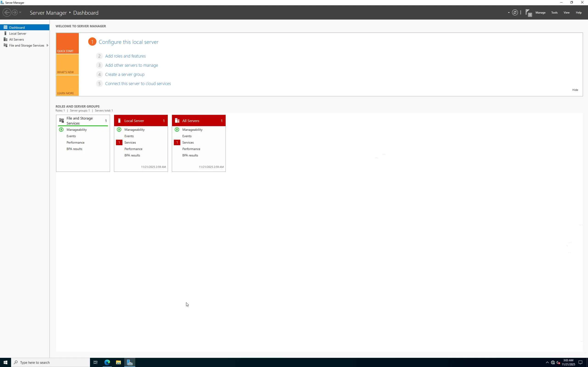
Task: Click the green Manageability icon under Local Server
Action: coord(119,130)
